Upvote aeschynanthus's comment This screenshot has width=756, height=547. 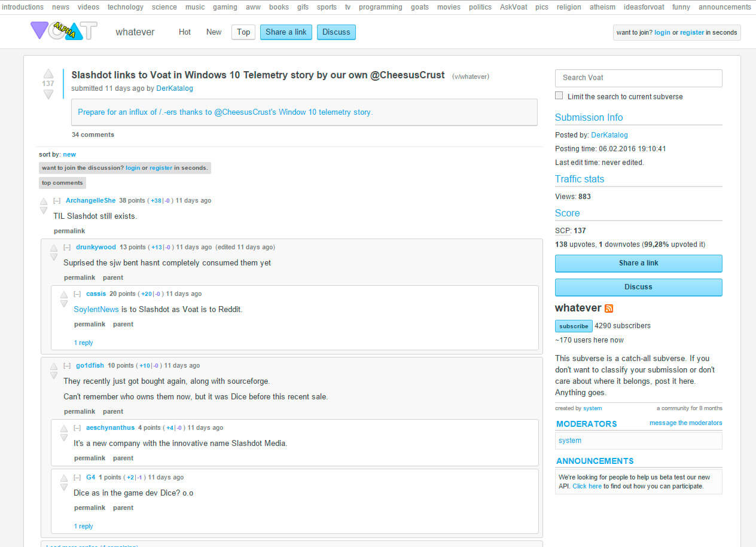tap(64, 429)
